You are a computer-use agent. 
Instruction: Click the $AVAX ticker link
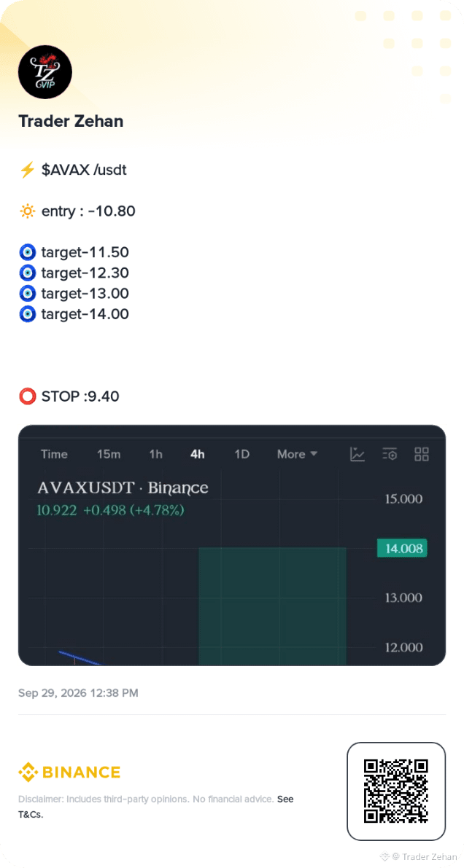point(66,170)
